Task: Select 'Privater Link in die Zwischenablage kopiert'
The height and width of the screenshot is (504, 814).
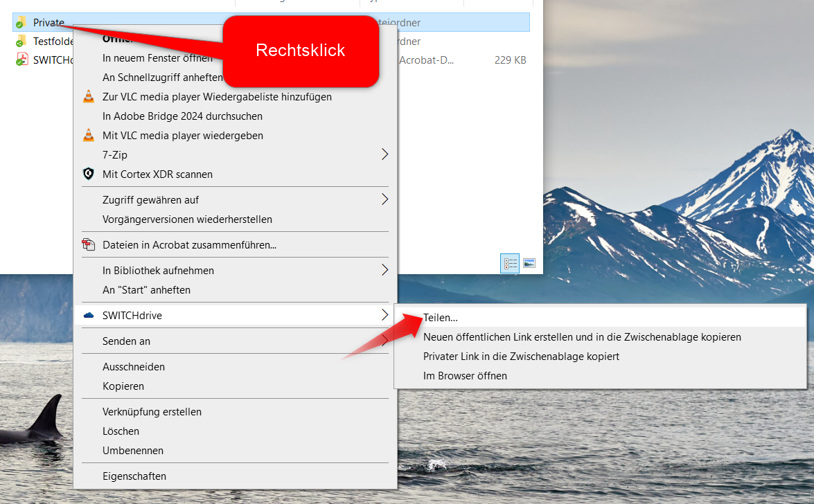Action: (x=521, y=357)
